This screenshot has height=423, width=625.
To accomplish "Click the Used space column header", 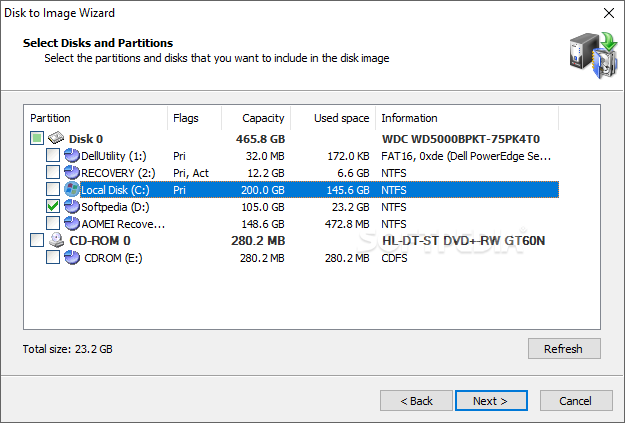I will pos(333,118).
